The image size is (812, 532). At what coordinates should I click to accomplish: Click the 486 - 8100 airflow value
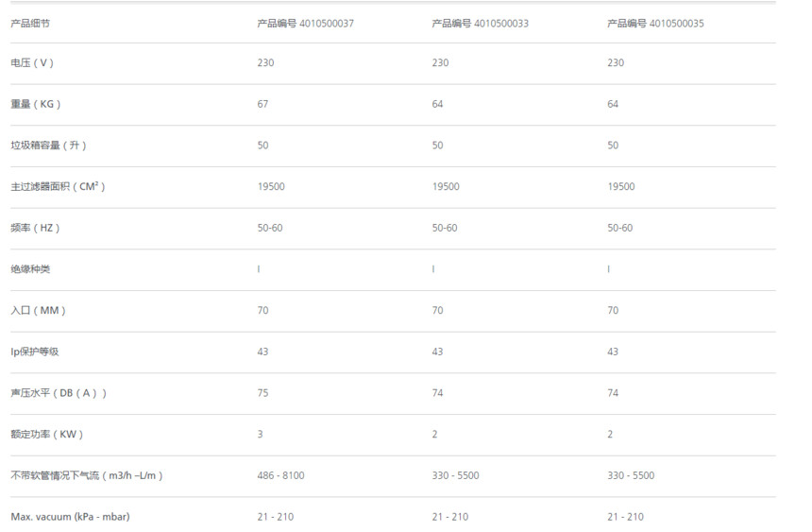pos(280,475)
